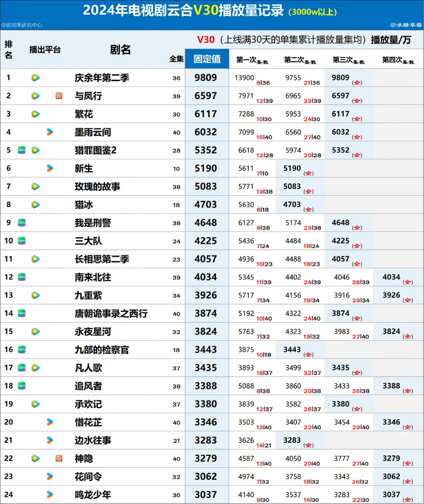
Task: Click the third-count value 4046
Action: [342, 277]
